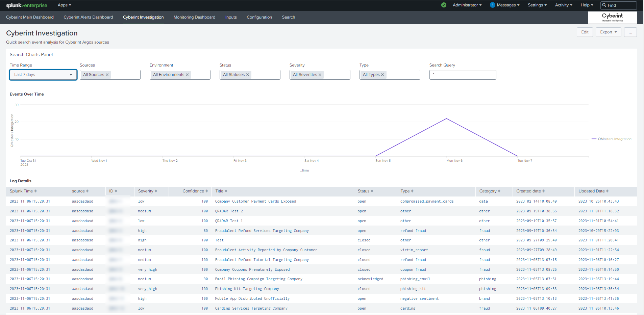Click the brand category cell
The image size is (644, 315).
click(484, 298)
